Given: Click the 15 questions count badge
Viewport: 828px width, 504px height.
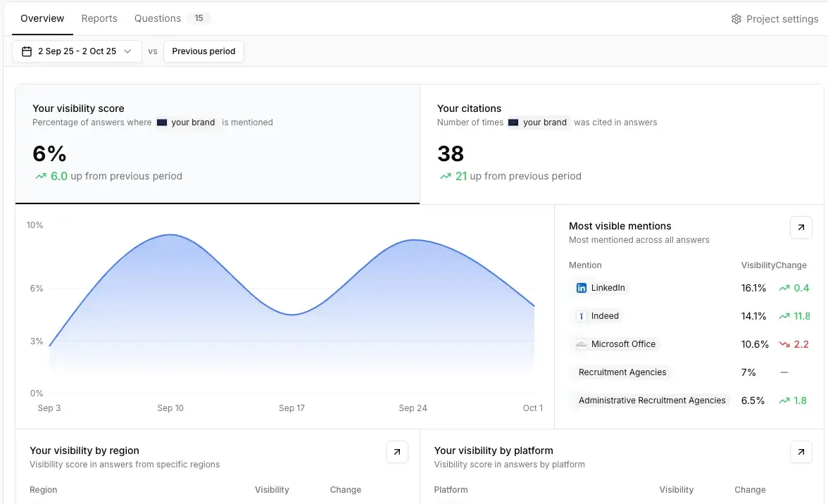Looking at the screenshot, I should click(199, 18).
